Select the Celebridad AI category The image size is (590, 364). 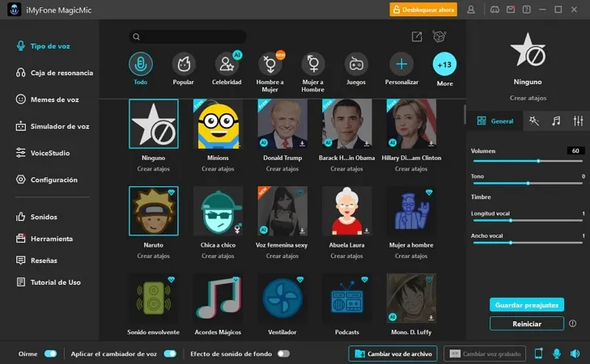coord(227,69)
